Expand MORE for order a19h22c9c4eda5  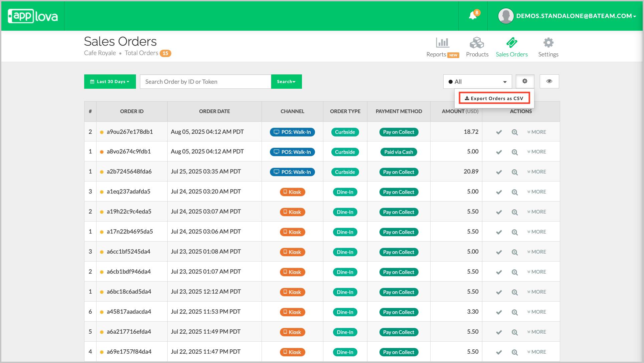pos(536,212)
